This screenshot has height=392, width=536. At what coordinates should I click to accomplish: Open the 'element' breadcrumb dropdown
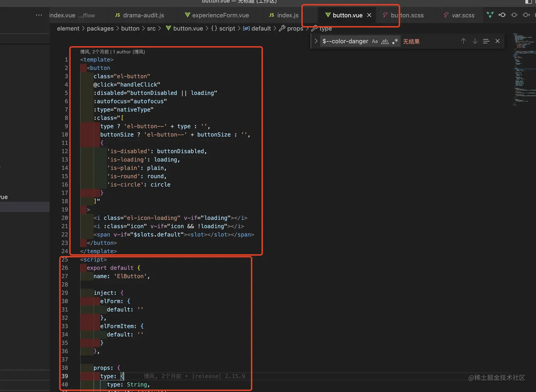(x=68, y=28)
